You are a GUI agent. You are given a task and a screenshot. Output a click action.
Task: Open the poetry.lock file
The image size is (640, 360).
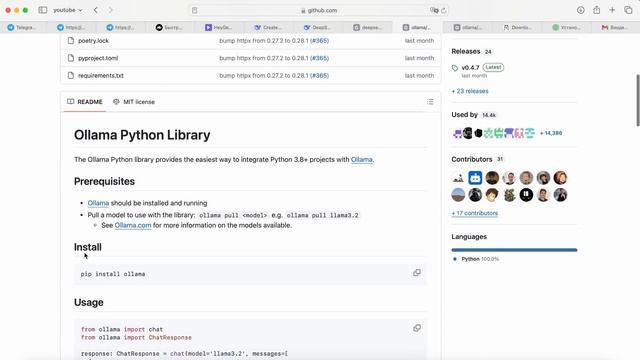[93, 40]
